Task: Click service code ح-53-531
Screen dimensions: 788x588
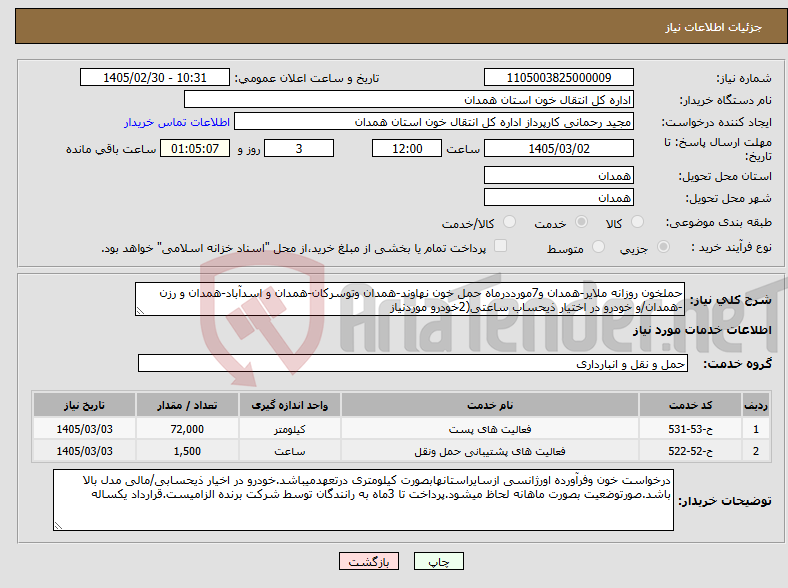Action: tap(691, 429)
